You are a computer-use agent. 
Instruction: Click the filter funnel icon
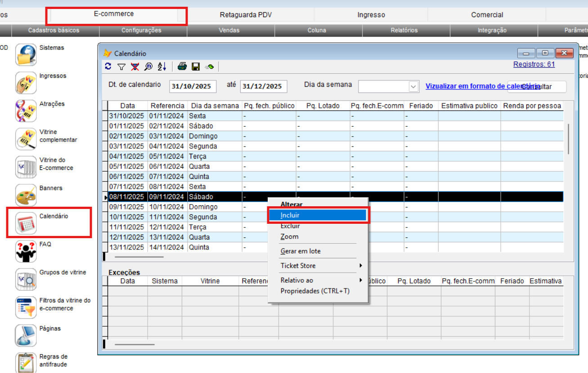121,67
